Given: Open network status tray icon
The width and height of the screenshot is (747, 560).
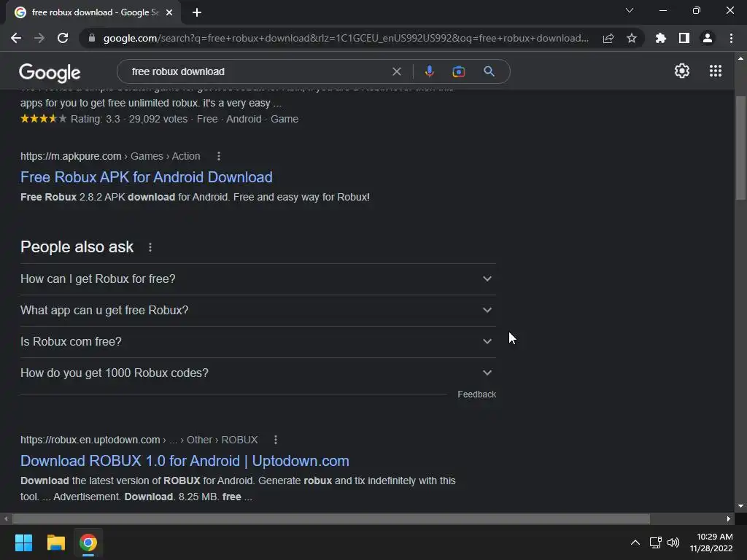Looking at the screenshot, I should coord(656,542).
